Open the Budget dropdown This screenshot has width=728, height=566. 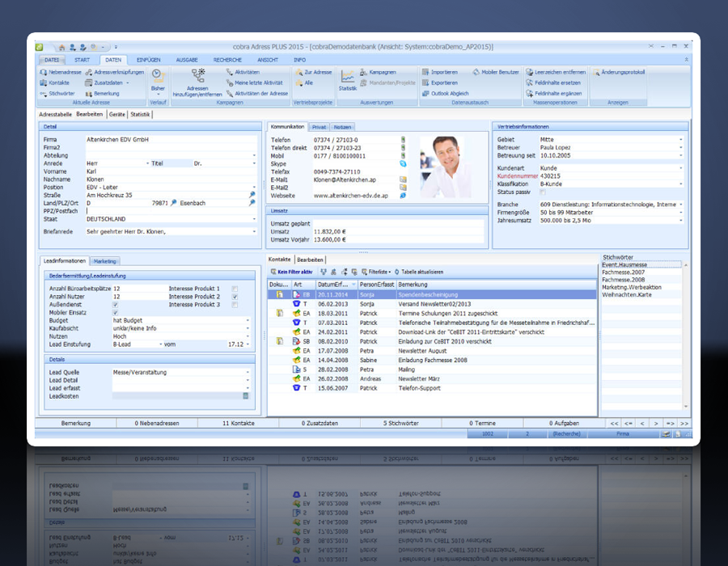[248, 320]
